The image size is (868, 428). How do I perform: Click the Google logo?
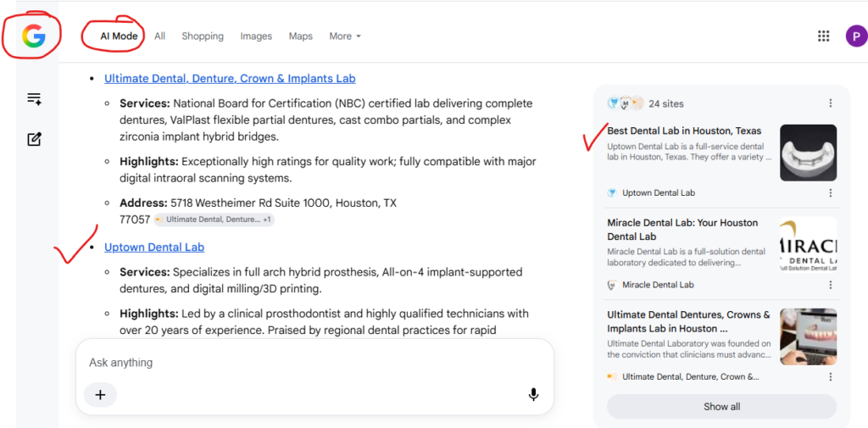click(x=33, y=36)
